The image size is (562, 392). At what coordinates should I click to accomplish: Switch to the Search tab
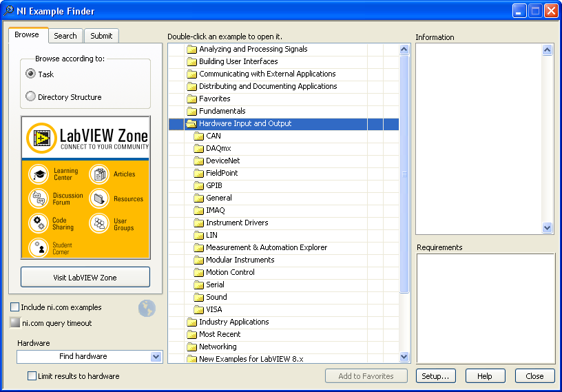[x=65, y=36]
